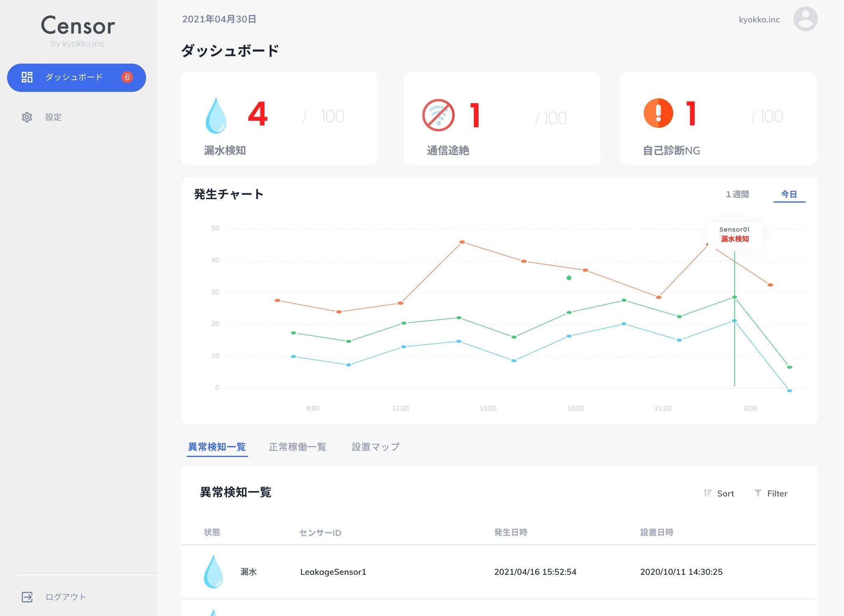Image resolution: width=844 pixels, height=616 pixels.
Task: Click the water drop icon in 漏水検知 card
Action: click(x=216, y=115)
